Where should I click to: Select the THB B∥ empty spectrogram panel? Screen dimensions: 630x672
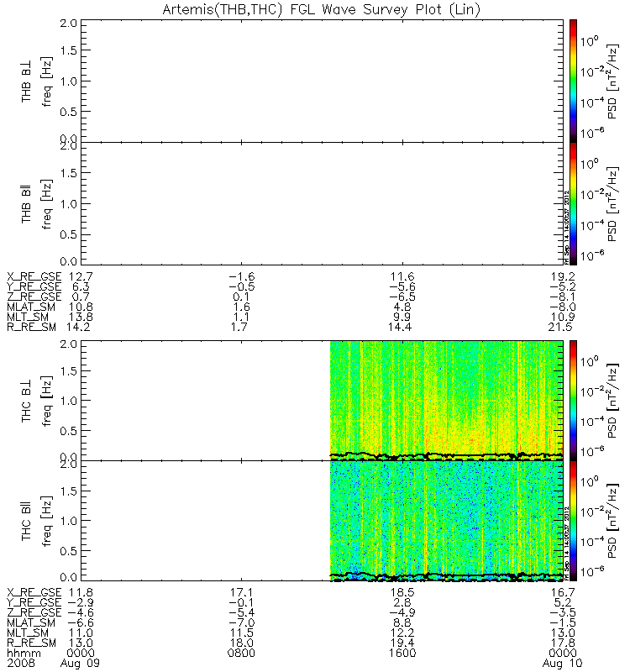322,203
